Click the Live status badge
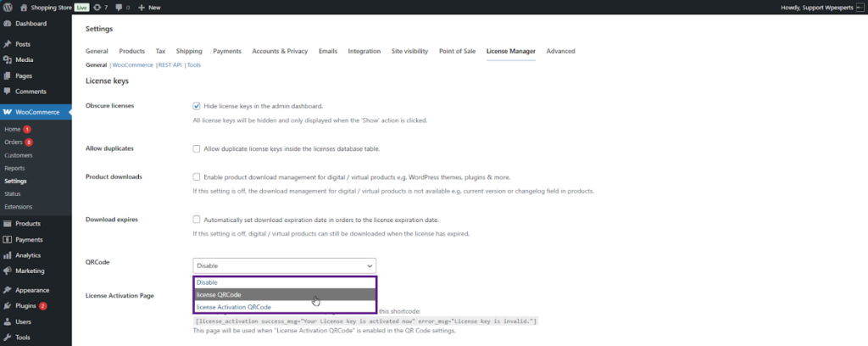868x346 pixels. tap(81, 8)
